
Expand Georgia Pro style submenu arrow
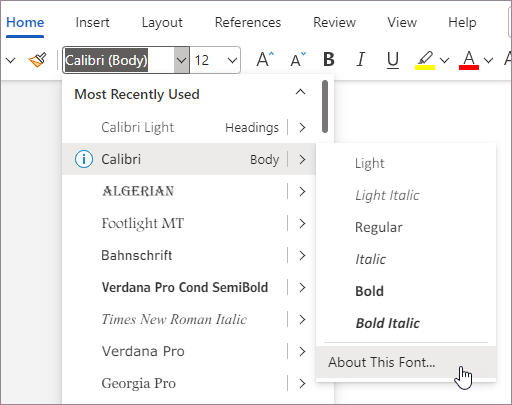302,383
